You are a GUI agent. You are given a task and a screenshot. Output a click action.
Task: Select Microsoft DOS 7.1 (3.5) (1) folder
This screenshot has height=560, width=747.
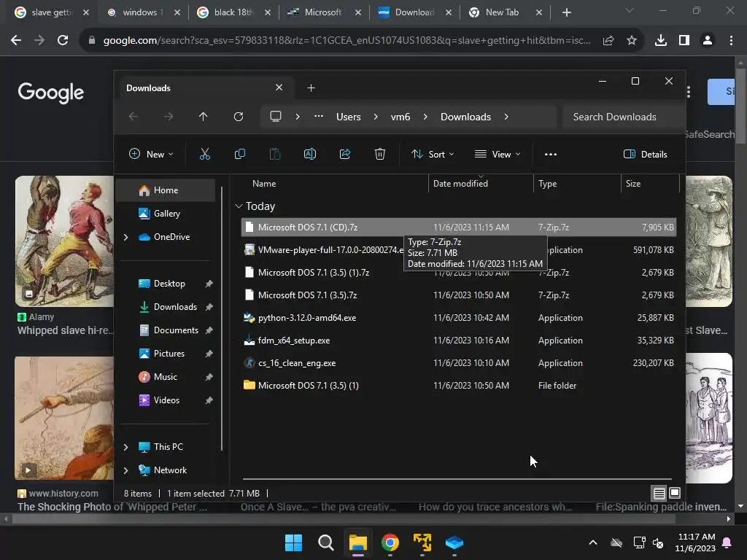pyautogui.click(x=458, y=386)
